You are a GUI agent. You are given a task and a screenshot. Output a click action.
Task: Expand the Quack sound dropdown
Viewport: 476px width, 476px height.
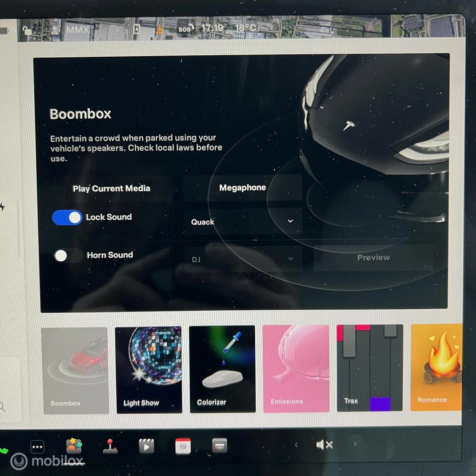pyautogui.click(x=243, y=222)
